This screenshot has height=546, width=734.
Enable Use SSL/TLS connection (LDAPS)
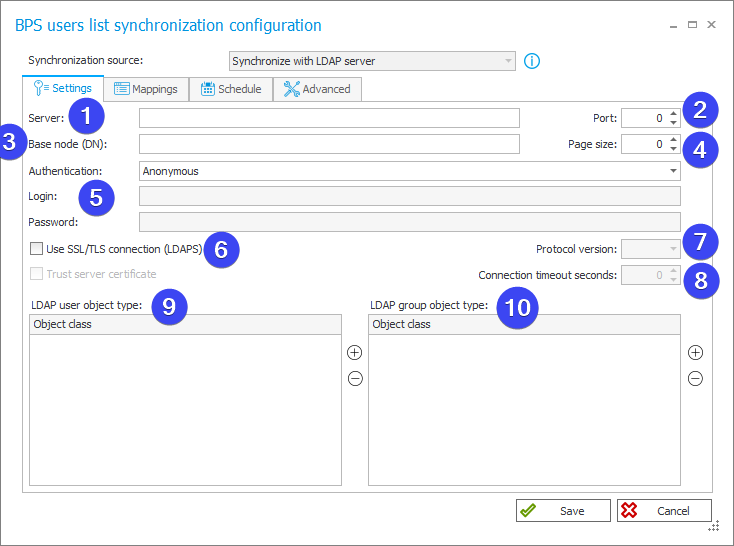[x=36, y=249]
